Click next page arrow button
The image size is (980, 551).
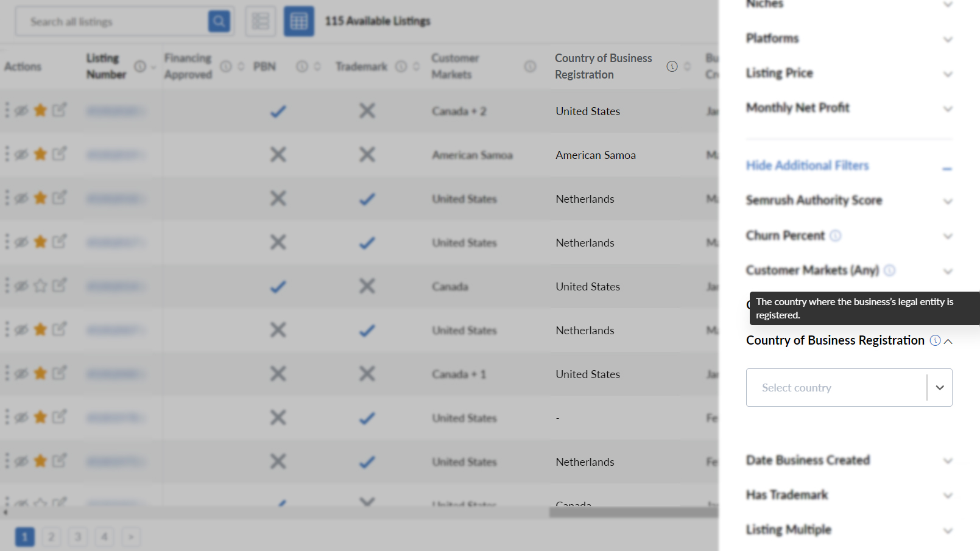pos(131,536)
